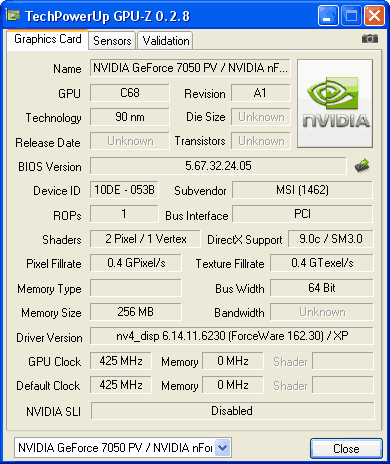Click Default Clock value 425 MHz

pyautogui.click(x=121, y=385)
